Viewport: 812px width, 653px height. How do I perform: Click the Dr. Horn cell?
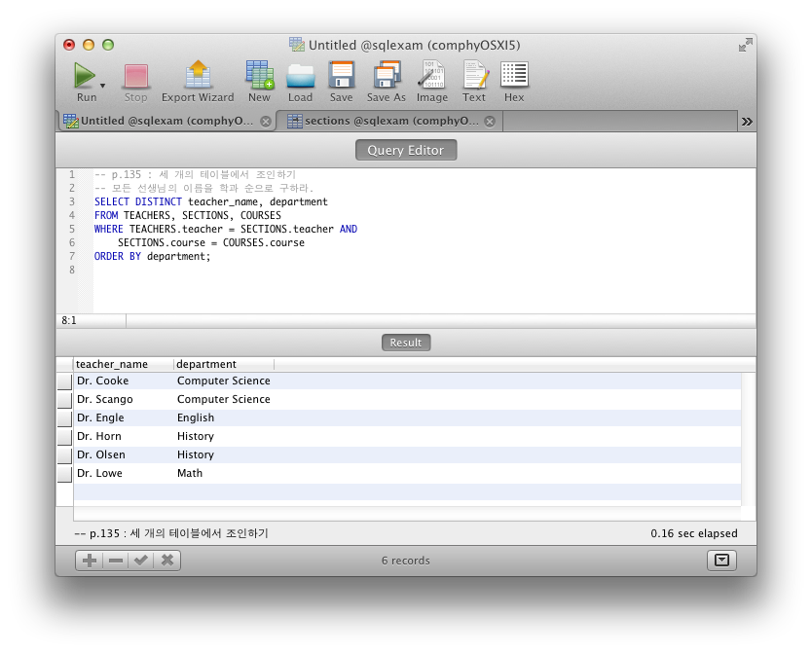(124, 436)
